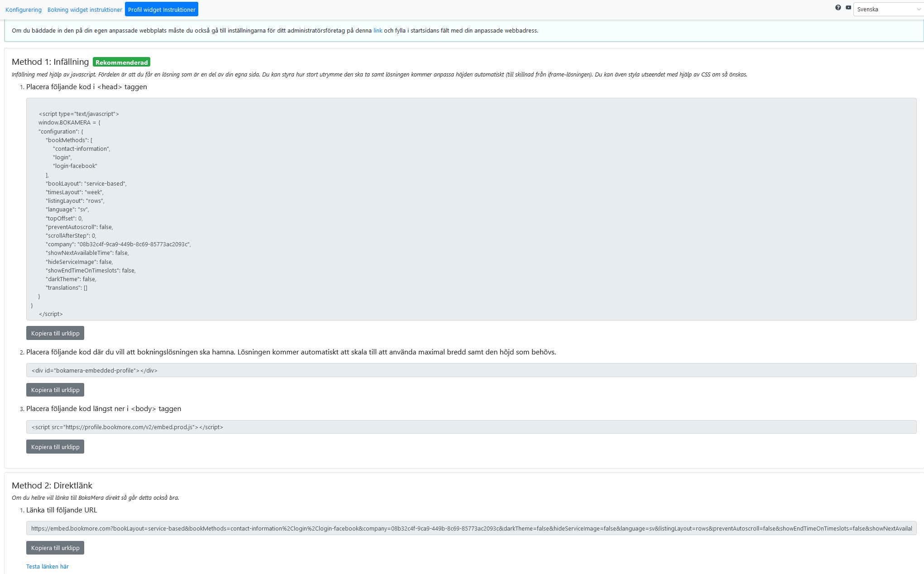The height and width of the screenshot is (574, 924).
Task: Click the 'Method 2: Direktlänk' heading
Action: [52, 485]
